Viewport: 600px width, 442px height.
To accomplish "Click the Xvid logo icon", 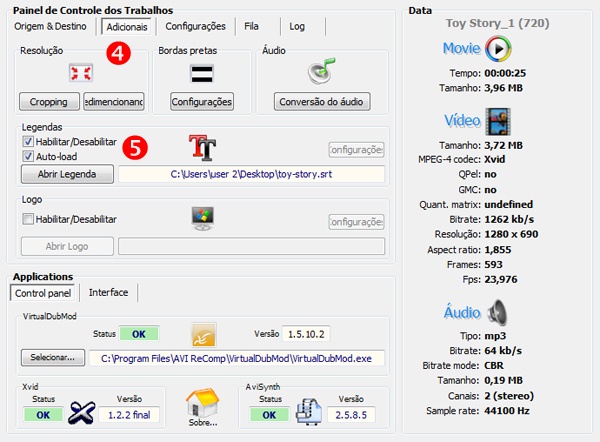I will (81, 412).
